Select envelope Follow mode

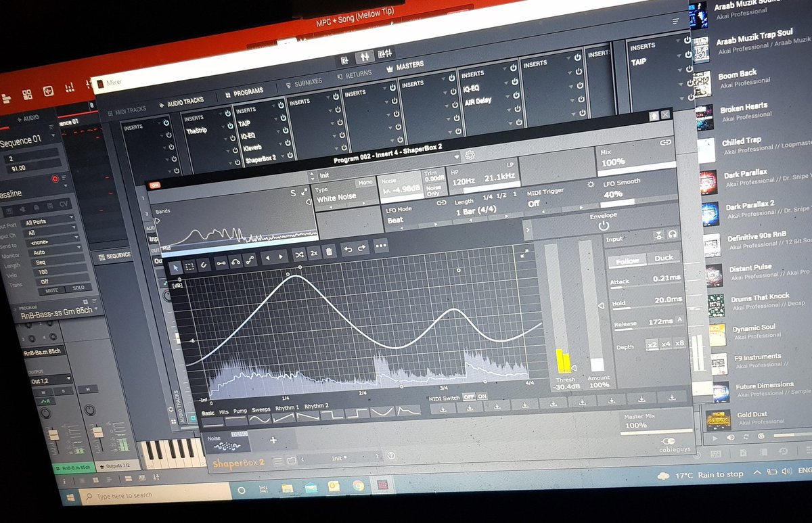click(x=627, y=260)
